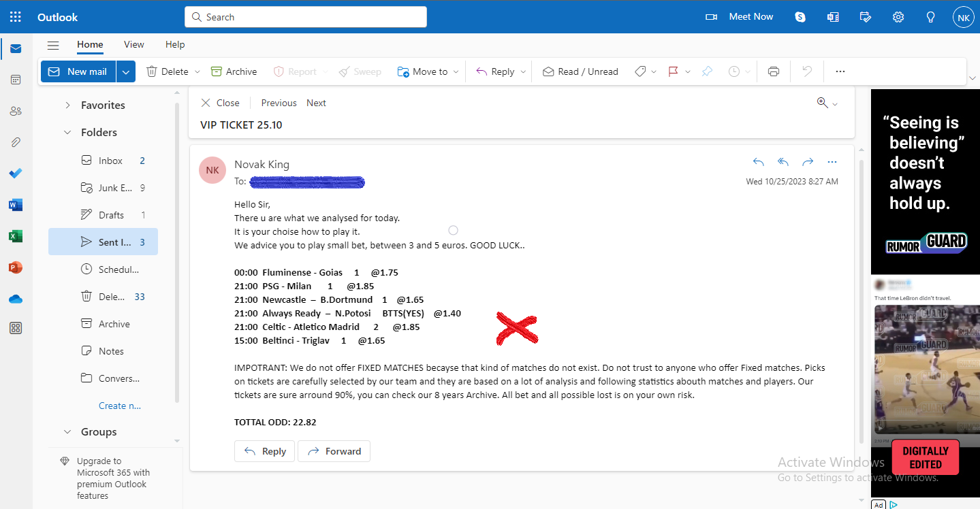Open the My Day calendar-check icon
Viewport: 980px width, 509px height.
(x=866, y=17)
